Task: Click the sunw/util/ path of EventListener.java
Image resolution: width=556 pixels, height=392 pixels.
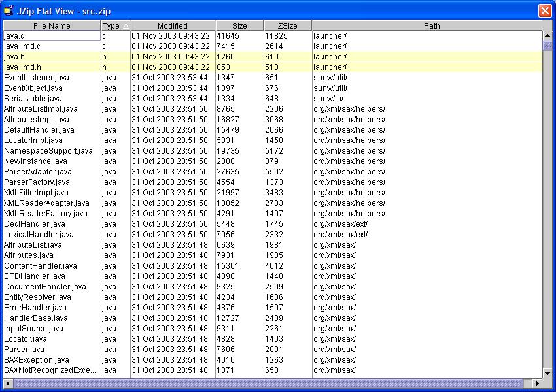Action: pos(330,78)
